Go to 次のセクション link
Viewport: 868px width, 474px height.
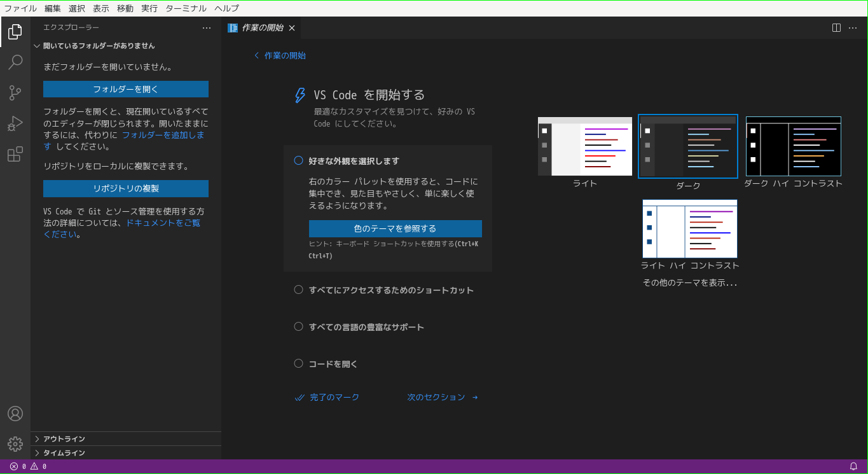point(443,397)
